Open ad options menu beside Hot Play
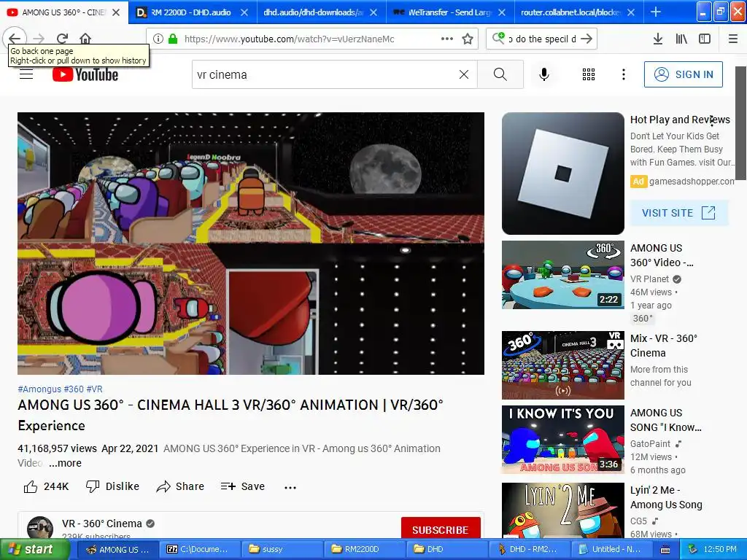The height and width of the screenshot is (560, 747). pyautogui.click(x=712, y=121)
